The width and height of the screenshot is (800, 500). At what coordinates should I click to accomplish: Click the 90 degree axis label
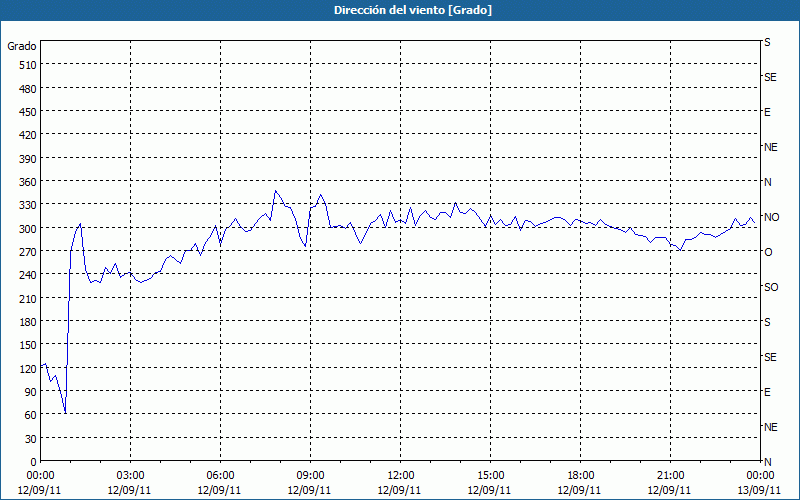(31, 392)
